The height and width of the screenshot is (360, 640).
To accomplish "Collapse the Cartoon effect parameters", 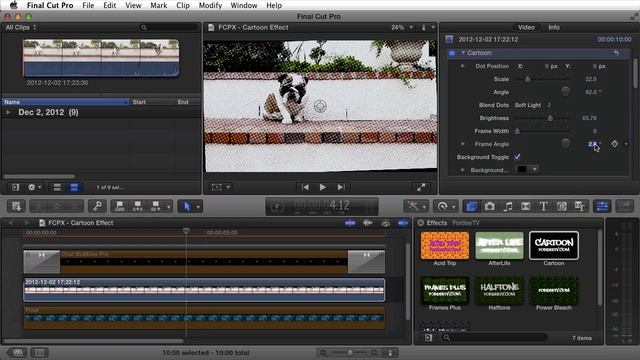I will pyautogui.click(x=463, y=53).
